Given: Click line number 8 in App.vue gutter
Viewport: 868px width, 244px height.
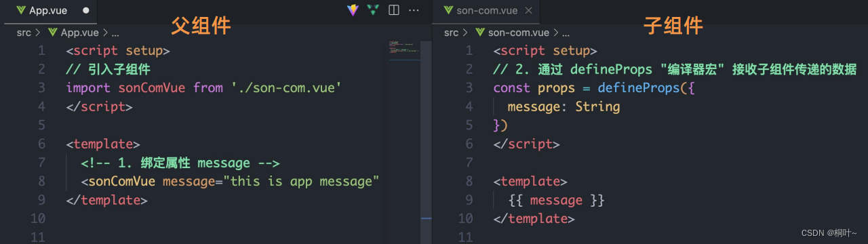Looking at the screenshot, I should (41, 182).
